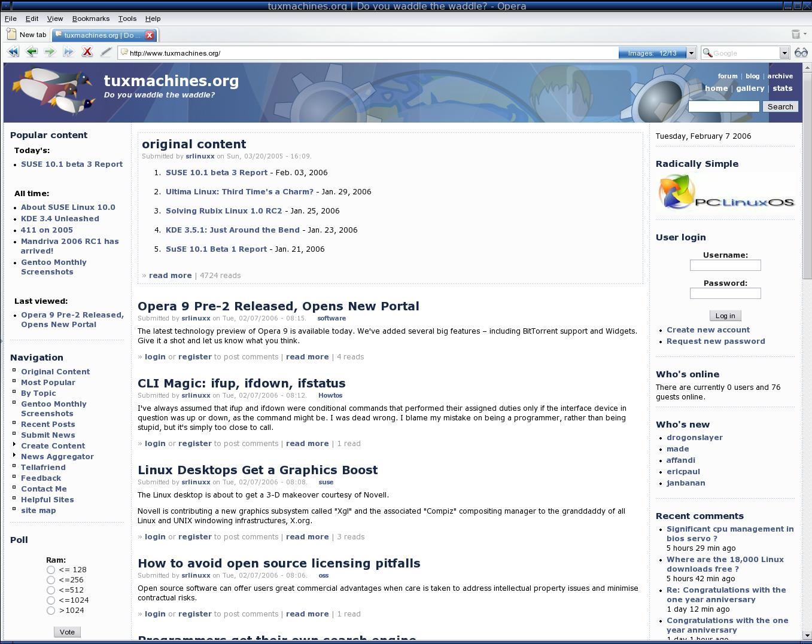This screenshot has width=812, height=644.
Task: Switch to the tuxmachines.org tab
Action: click(102, 35)
